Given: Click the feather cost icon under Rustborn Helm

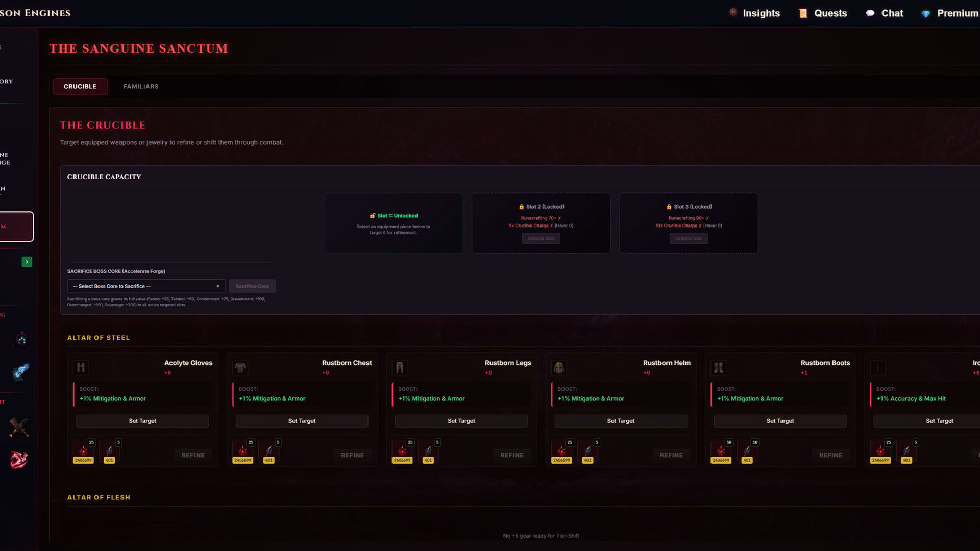Looking at the screenshot, I should [588, 452].
